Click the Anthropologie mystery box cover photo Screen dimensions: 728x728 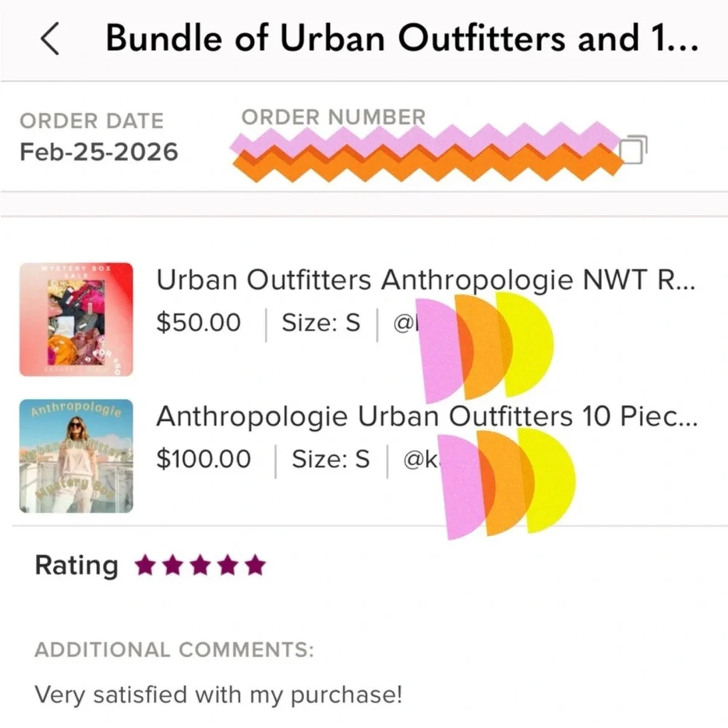(76, 455)
